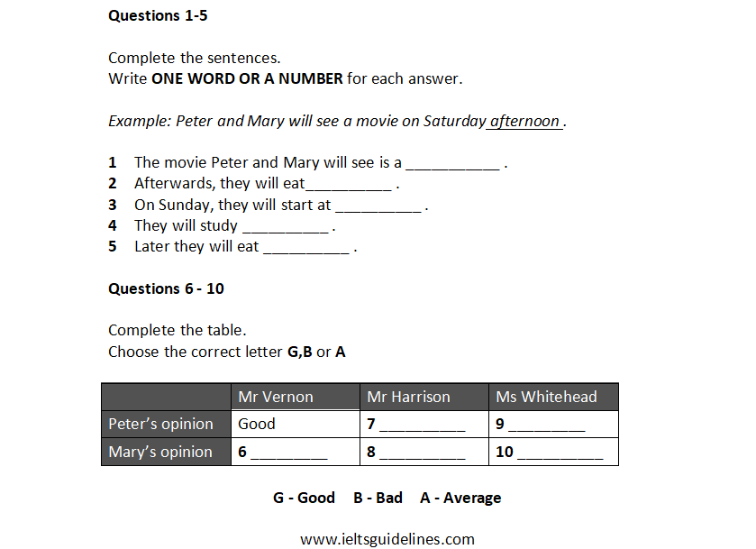756x549 pixels.
Task: Click the underlined example answer 'afternoon'
Action: click(524, 121)
